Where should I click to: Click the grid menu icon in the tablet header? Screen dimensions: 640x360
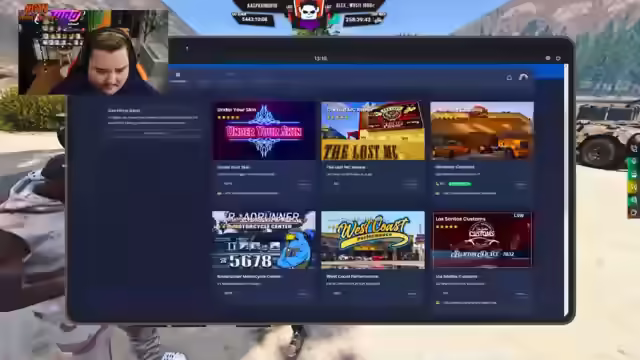(x=178, y=75)
